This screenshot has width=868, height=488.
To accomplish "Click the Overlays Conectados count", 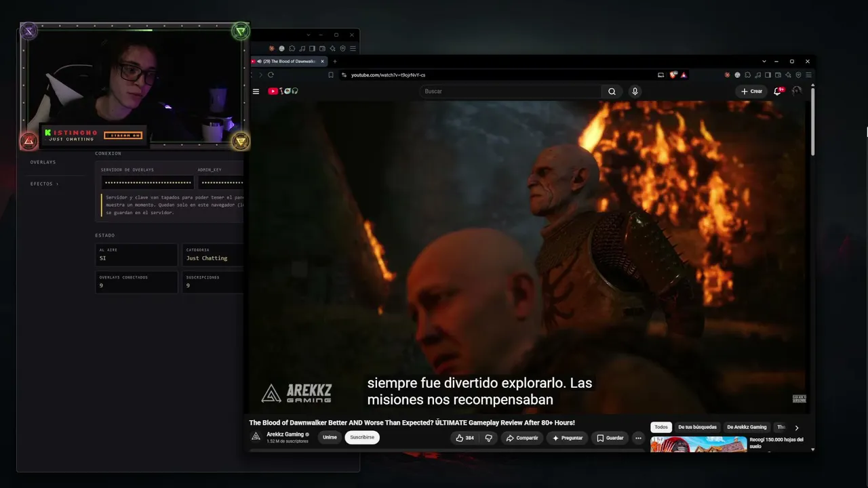I will pos(101,285).
